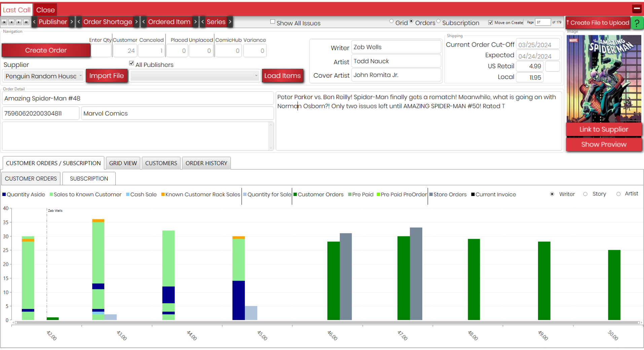Click the Amazing Spider-Man cover image

click(x=604, y=78)
